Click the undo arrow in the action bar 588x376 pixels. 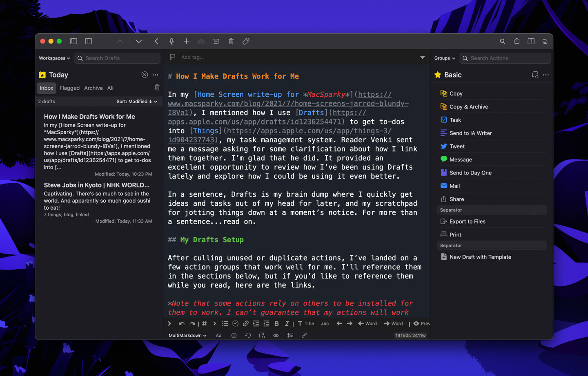point(182,323)
